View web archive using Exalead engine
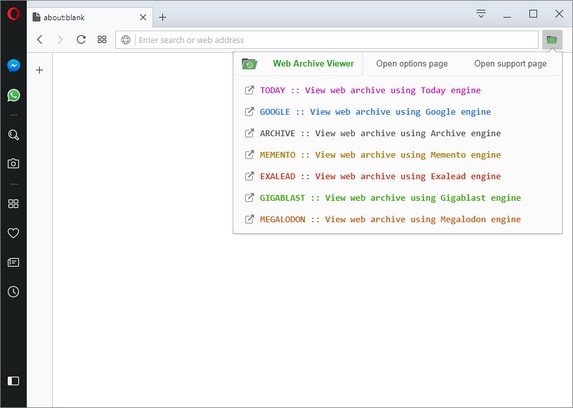The height and width of the screenshot is (408, 573). click(380, 176)
